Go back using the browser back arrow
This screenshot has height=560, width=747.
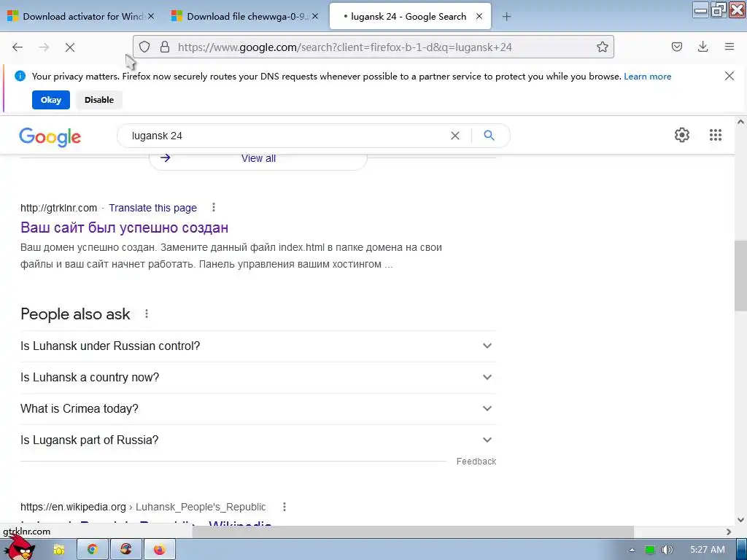18,47
